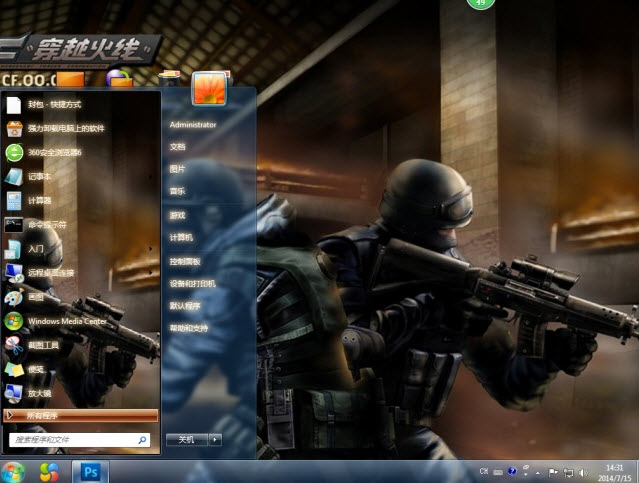Viewport: 639px width, 483px height.
Task: Open the 截图工具 snipping tool icon
Action: (x=14, y=345)
